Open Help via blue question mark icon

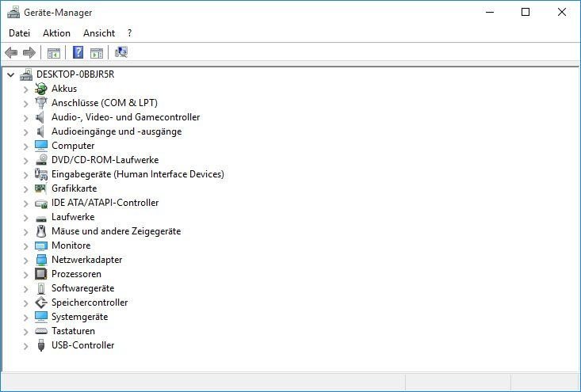[78, 52]
